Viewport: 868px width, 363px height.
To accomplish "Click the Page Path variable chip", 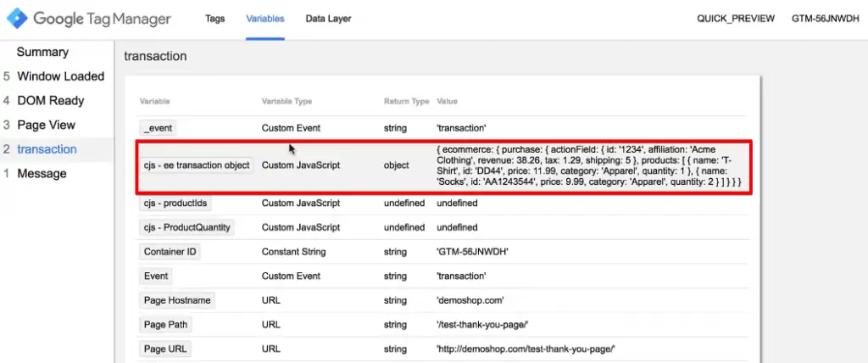I will (165, 325).
